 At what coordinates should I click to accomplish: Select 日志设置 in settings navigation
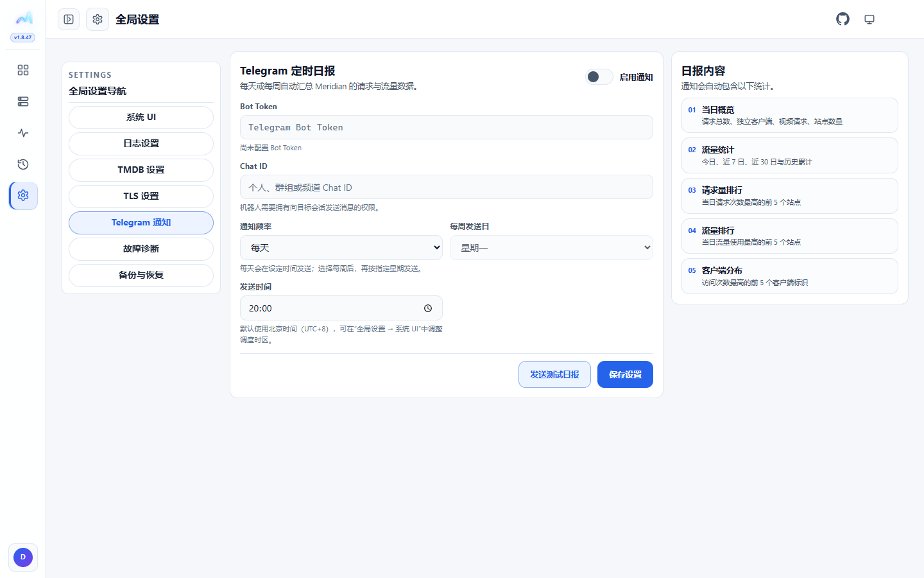(x=141, y=144)
